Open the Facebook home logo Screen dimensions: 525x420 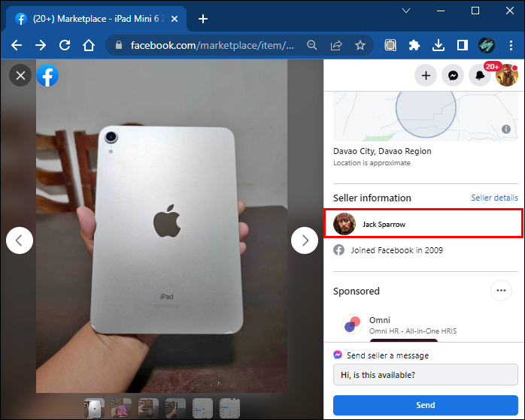click(47, 75)
